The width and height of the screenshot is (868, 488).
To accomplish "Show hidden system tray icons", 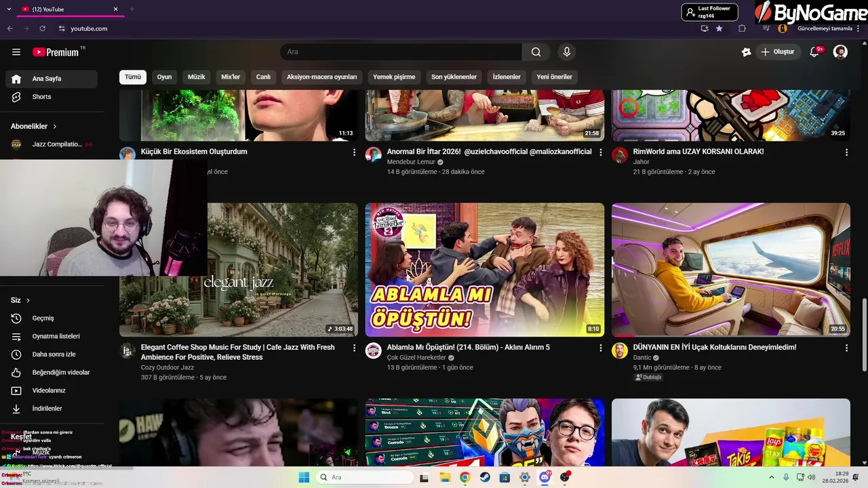I will 771,477.
